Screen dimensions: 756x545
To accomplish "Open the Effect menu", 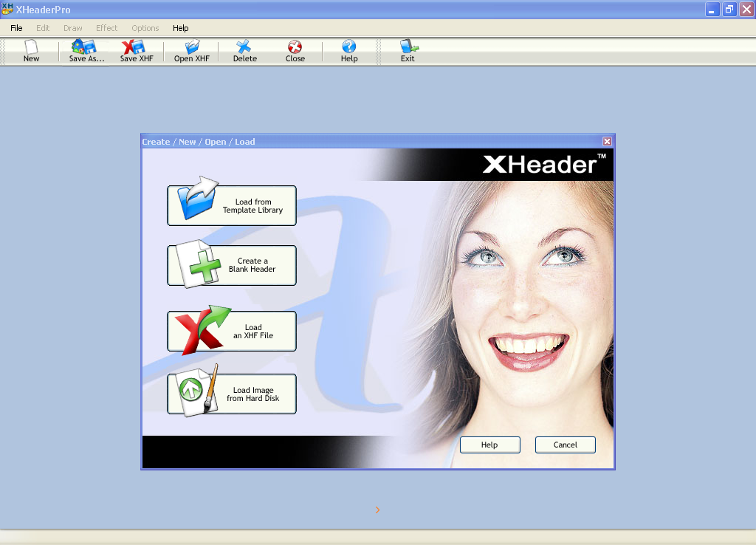I will pos(106,28).
